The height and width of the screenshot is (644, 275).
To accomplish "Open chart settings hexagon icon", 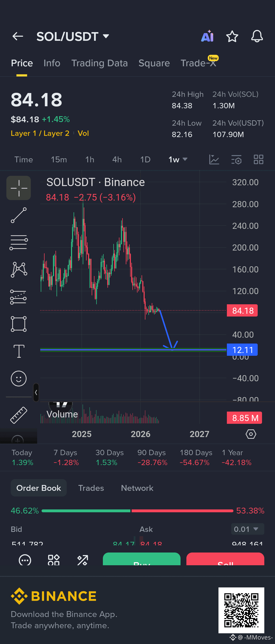I will 251,434.
